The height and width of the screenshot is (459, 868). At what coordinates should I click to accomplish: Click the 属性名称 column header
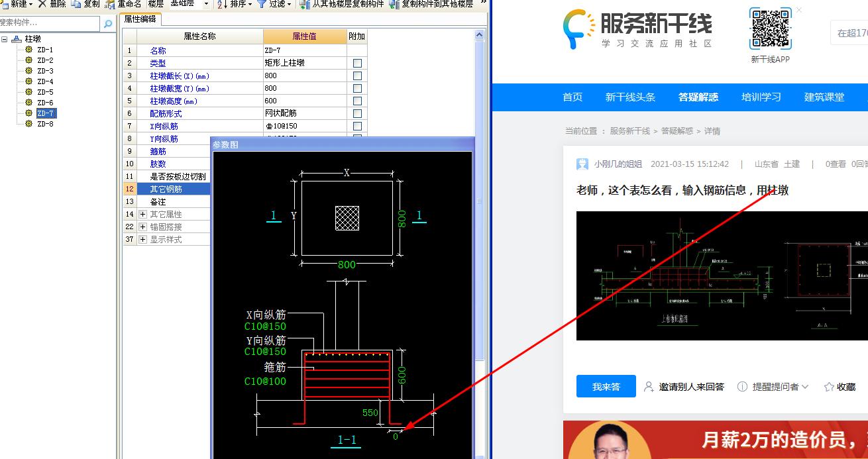coord(199,36)
